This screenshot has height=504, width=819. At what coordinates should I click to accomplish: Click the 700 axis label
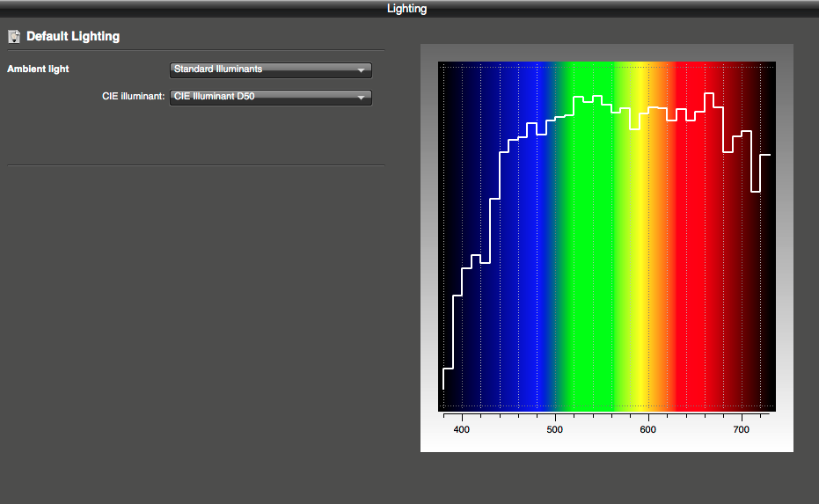pyautogui.click(x=742, y=429)
